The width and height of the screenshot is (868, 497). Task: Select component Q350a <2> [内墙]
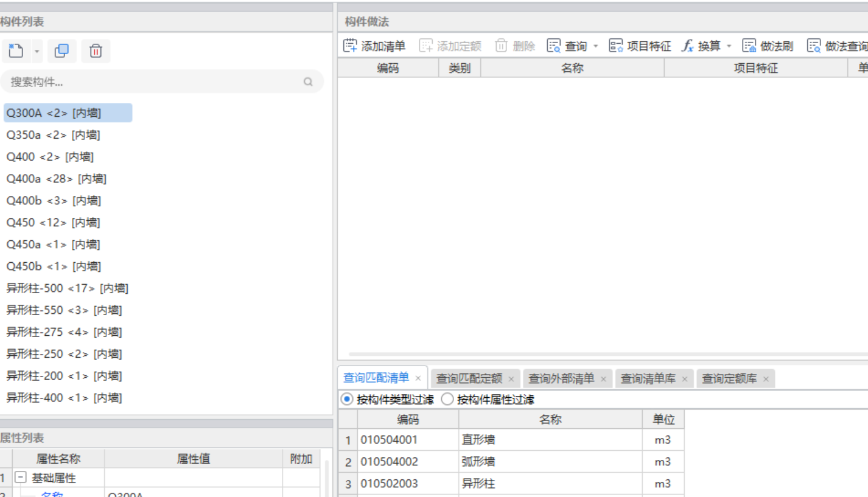coord(54,135)
